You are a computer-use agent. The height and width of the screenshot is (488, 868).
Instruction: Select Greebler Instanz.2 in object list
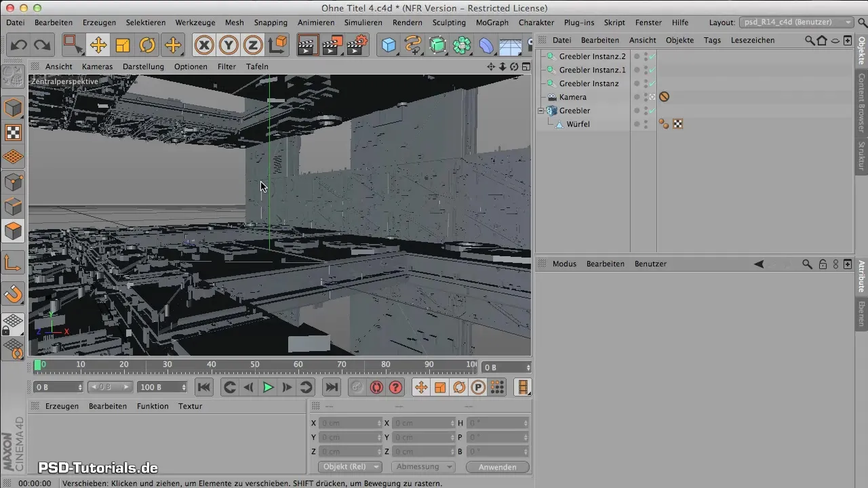click(593, 56)
